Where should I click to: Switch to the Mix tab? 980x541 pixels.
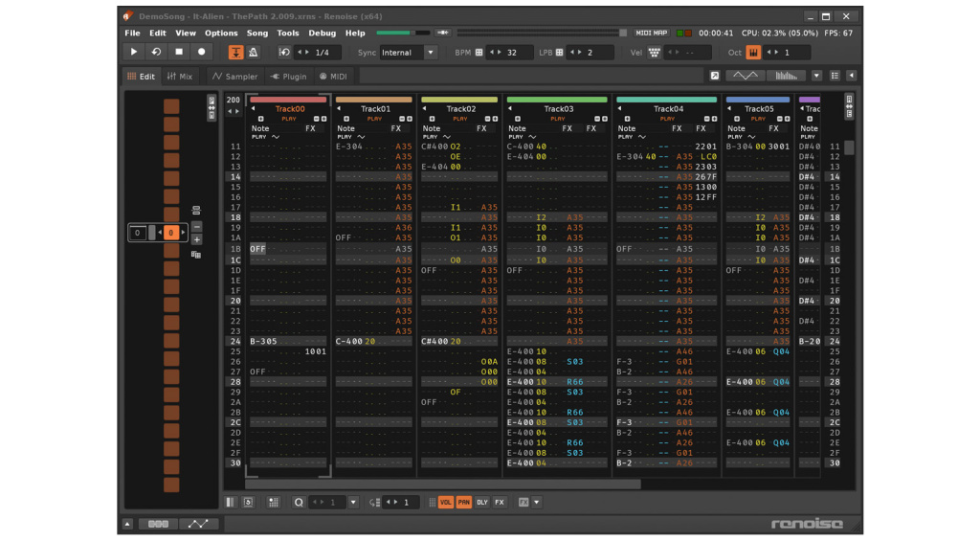(x=180, y=77)
